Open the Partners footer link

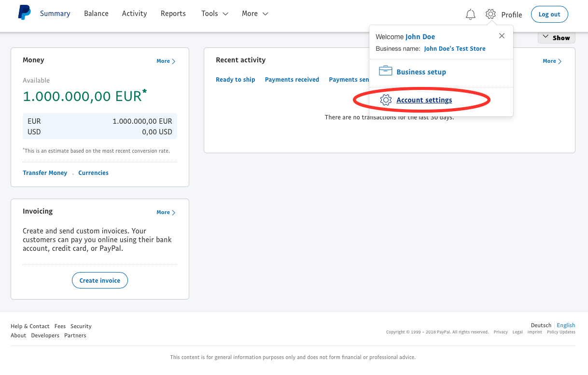(75, 335)
